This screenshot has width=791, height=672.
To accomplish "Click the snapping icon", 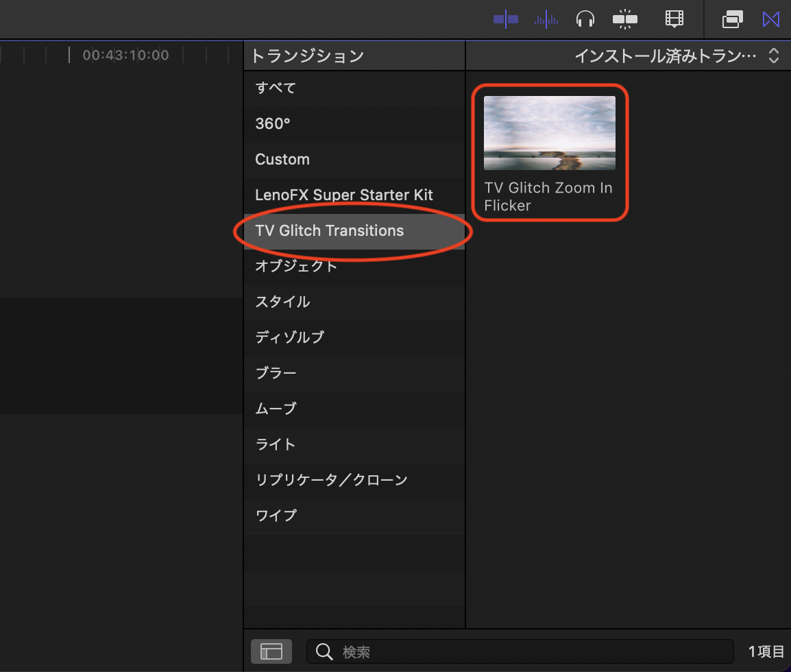I will tap(624, 19).
